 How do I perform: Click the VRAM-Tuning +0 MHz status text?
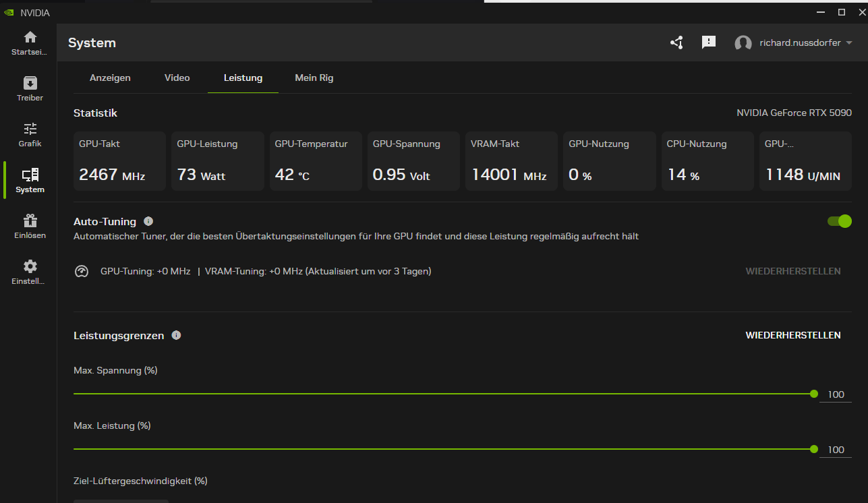[x=318, y=271]
